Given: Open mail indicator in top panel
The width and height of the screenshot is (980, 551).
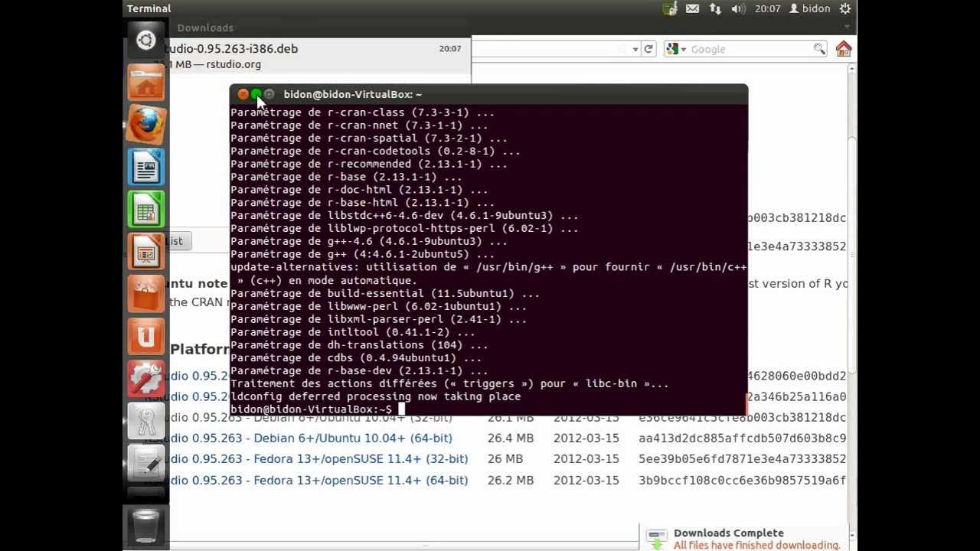Looking at the screenshot, I should click(x=692, y=8).
